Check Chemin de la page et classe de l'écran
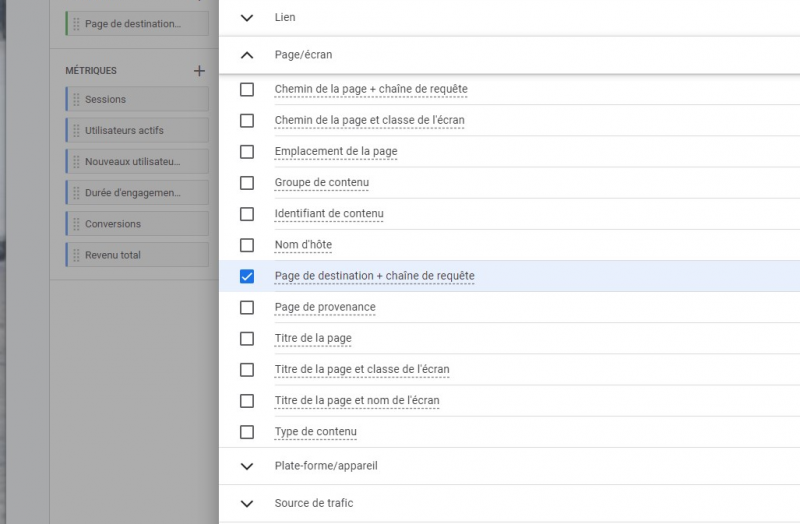 pyautogui.click(x=247, y=120)
